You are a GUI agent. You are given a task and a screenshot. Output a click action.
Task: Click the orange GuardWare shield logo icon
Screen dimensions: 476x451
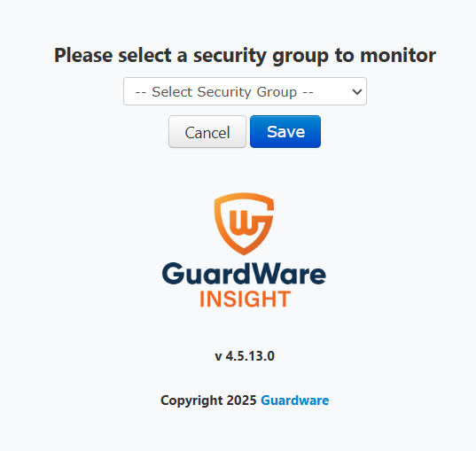pos(244,223)
